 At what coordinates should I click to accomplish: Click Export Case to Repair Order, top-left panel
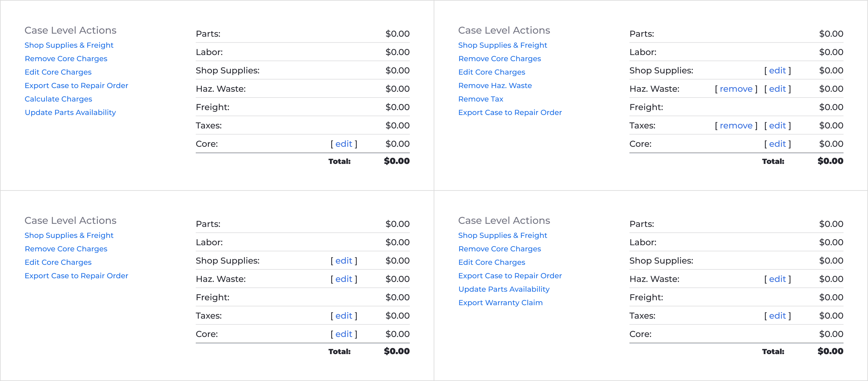click(76, 86)
